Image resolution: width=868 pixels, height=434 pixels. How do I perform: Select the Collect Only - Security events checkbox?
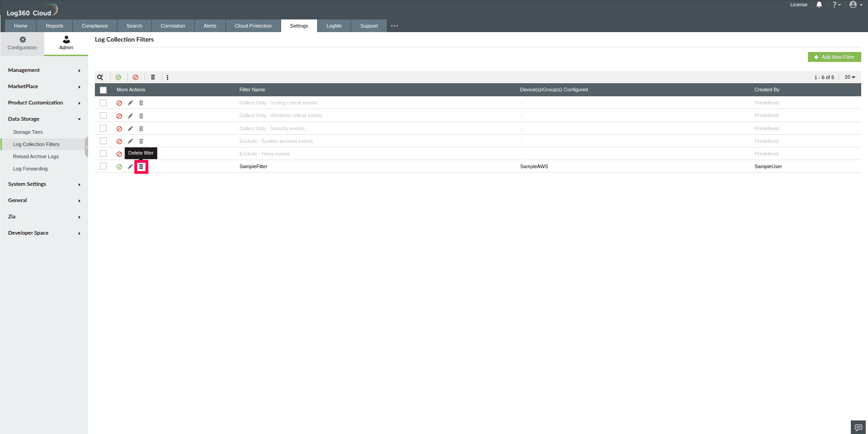[103, 128]
